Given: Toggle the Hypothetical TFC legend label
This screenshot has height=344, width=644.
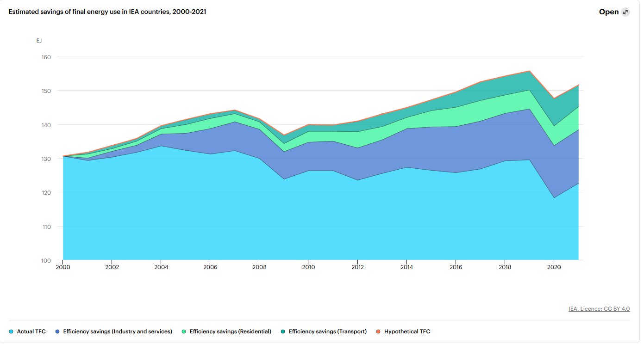Looking at the screenshot, I should click(x=407, y=332).
